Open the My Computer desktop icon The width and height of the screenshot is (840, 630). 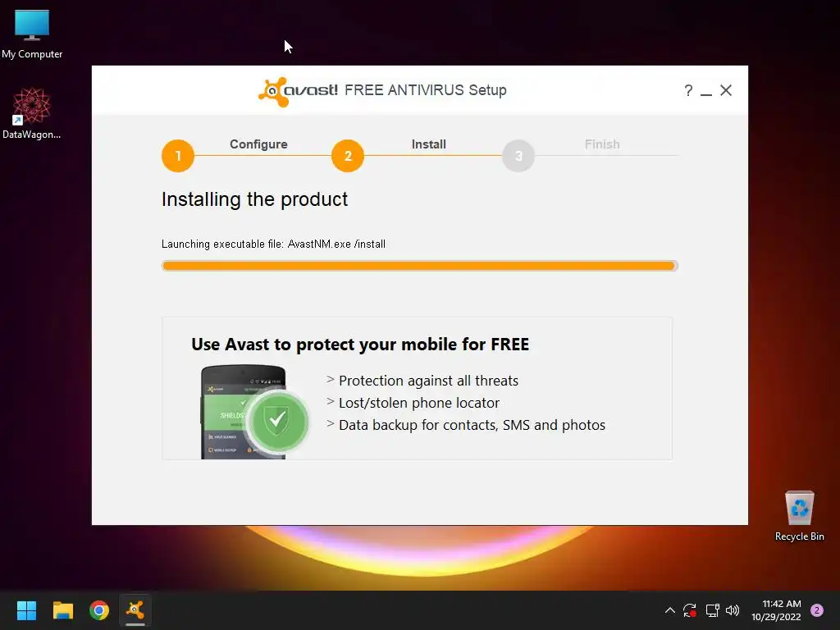(32, 34)
